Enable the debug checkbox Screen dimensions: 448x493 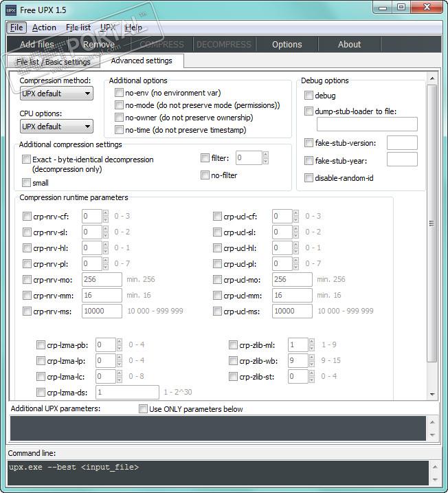309,96
